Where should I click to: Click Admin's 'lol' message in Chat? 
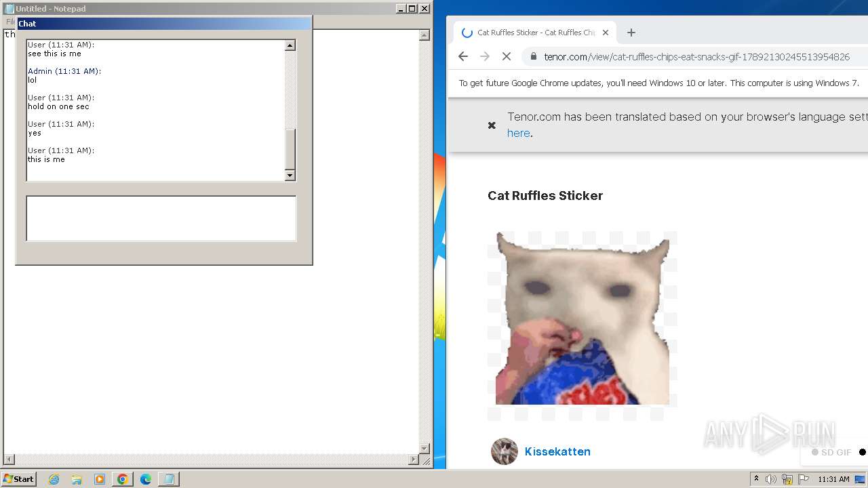pos(32,81)
